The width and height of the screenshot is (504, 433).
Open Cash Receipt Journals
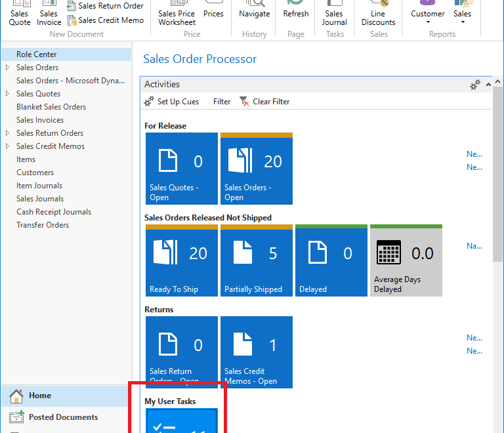[54, 212]
